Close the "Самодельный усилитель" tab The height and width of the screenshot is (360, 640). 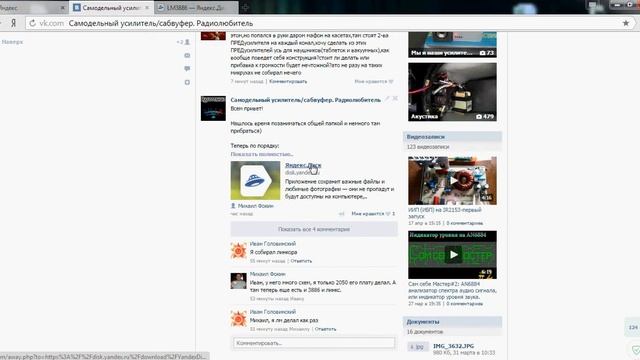[x=147, y=8]
